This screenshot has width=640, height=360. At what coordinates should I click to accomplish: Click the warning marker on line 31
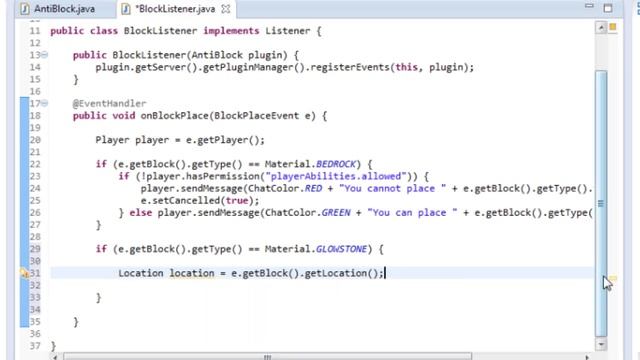(x=24, y=273)
